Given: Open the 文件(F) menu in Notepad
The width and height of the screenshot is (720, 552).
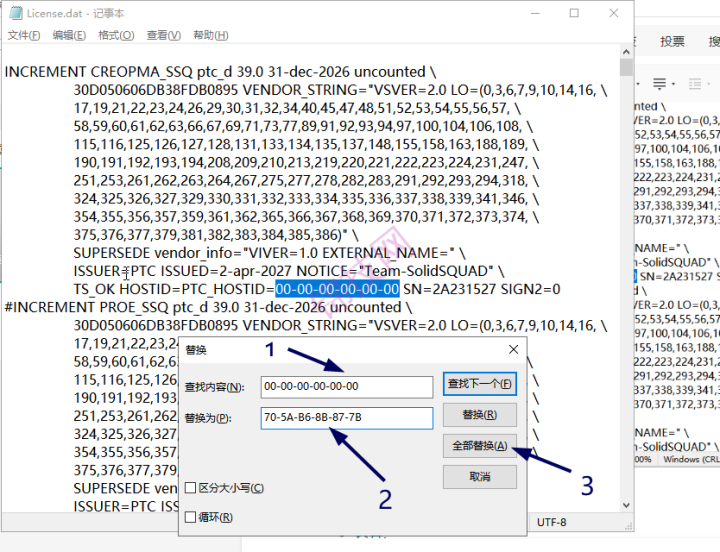Looking at the screenshot, I should tap(24, 35).
